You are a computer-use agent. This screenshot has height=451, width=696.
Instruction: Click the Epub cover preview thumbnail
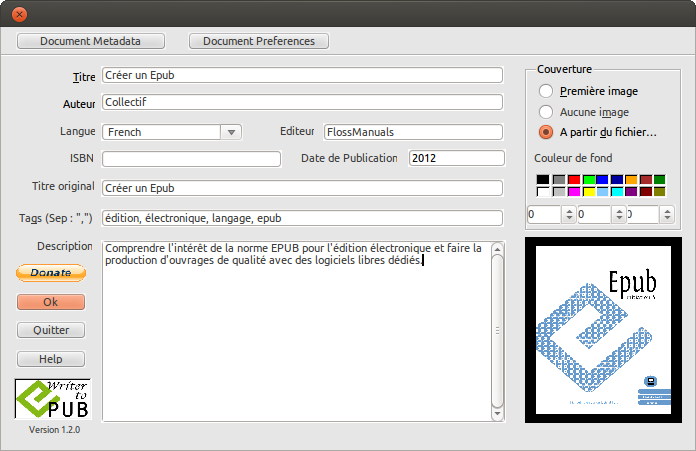pos(603,330)
